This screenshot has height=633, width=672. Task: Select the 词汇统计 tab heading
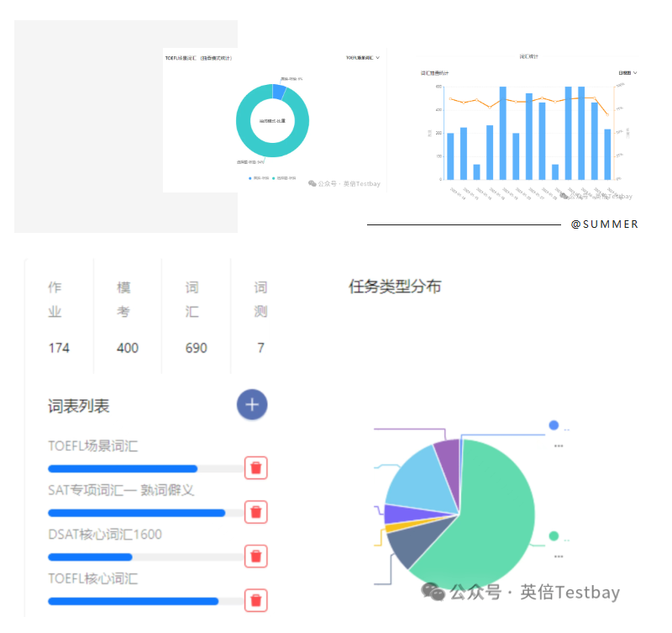[529, 56]
